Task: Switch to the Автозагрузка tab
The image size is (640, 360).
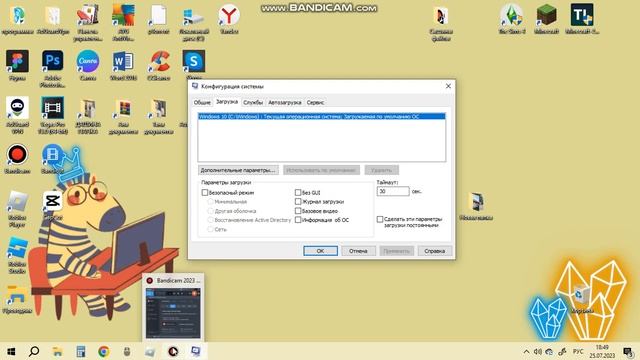Action: (284, 102)
